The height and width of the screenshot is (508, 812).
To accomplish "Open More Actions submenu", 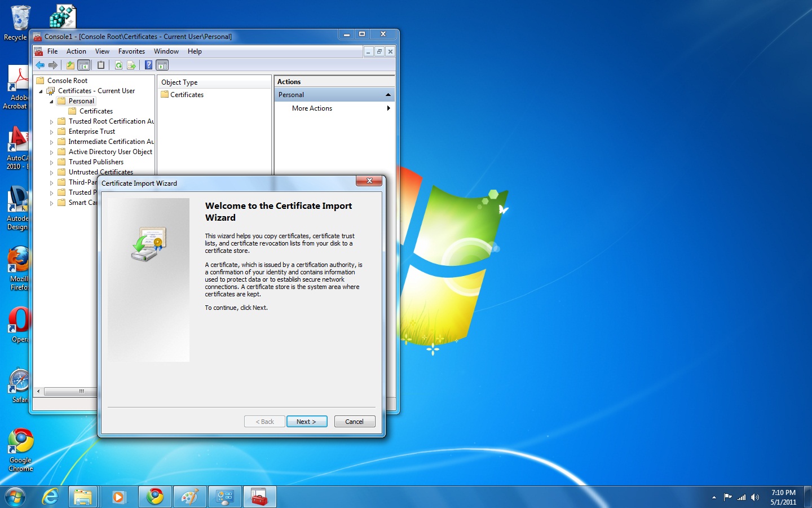I will 334,108.
